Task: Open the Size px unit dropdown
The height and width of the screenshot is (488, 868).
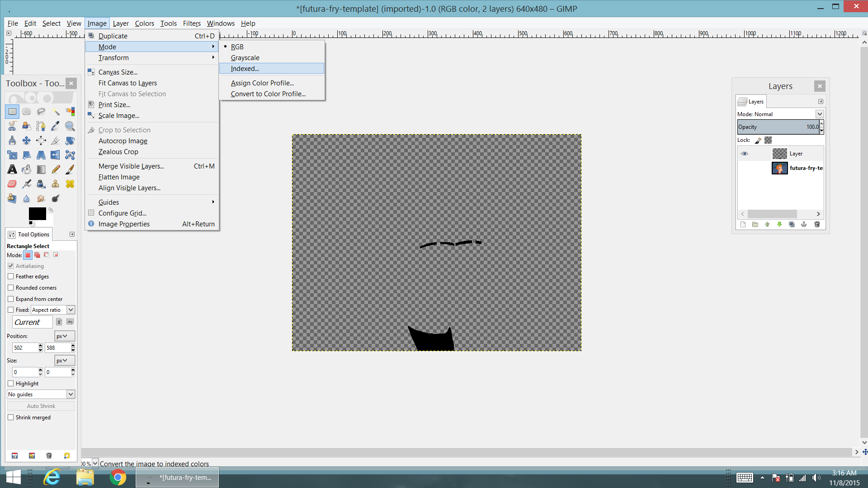Action: click(x=65, y=361)
